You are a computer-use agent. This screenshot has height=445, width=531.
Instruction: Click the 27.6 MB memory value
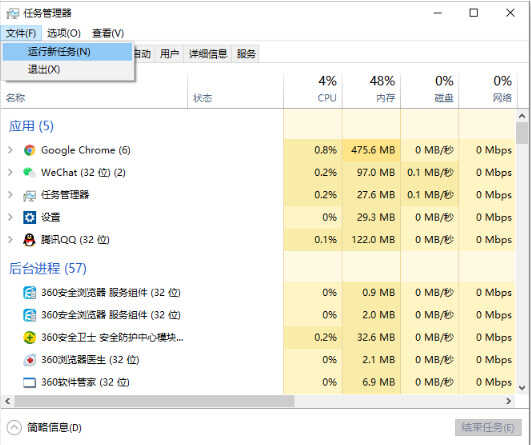376,195
